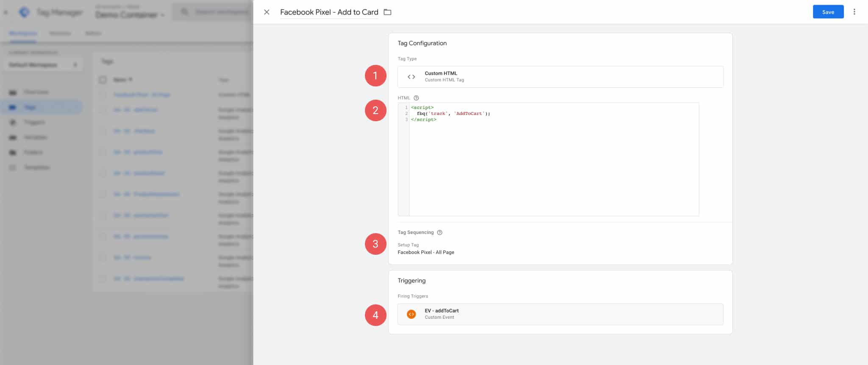Click the opening '<script>' code line
The height and width of the screenshot is (365, 868).
coord(422,108)
